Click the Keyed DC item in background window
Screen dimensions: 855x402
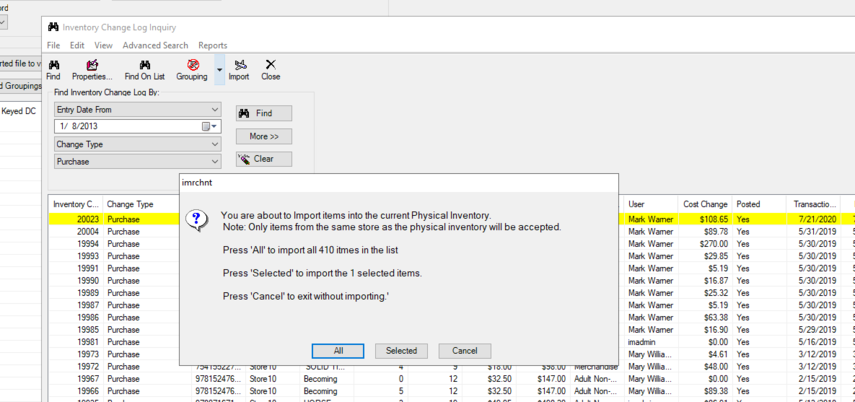(19, 111)
